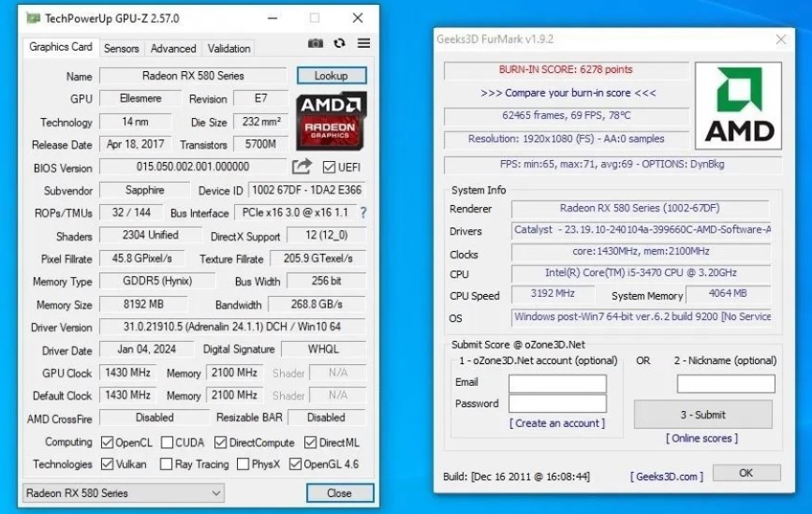Click the Nickname input field
This screenshot has height=514, width=812.
click(726, 384)
